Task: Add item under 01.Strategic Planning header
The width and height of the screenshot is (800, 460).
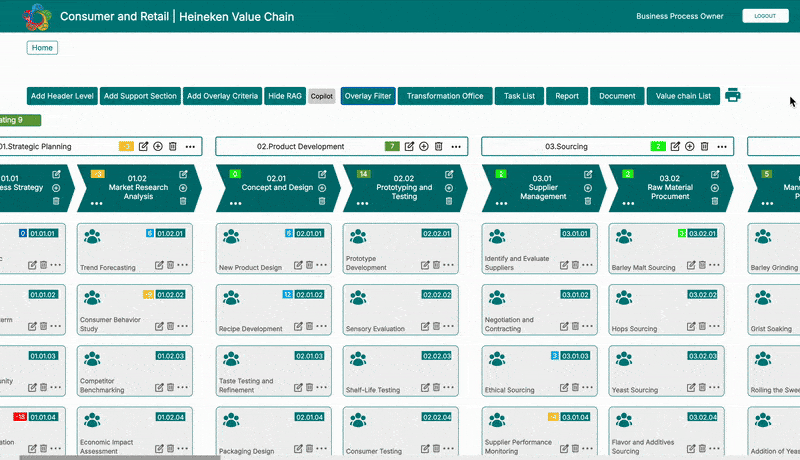Action: pos(158,146)
